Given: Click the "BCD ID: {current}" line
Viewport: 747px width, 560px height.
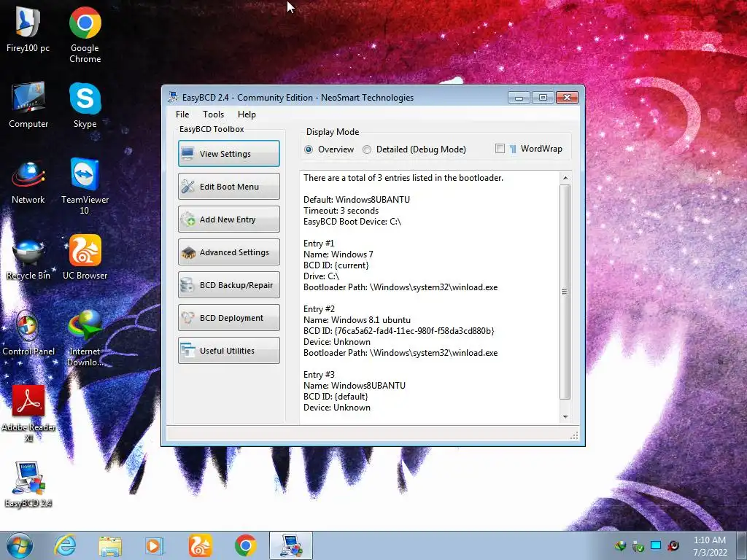Looking at the screenshot, I should (x=336, y=265).
